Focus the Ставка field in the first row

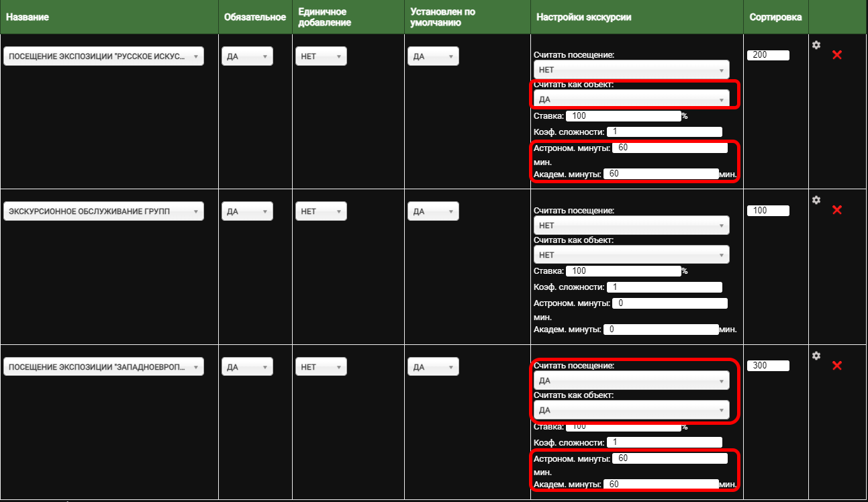[x=623, y=116]
